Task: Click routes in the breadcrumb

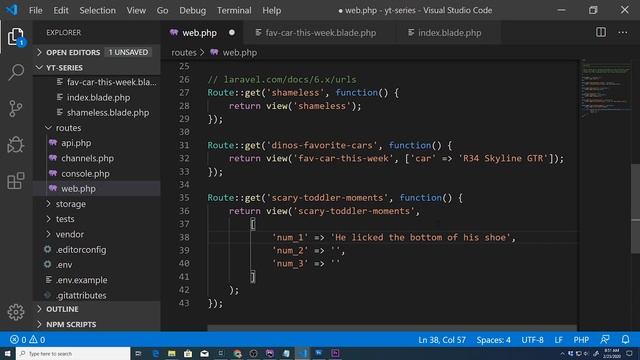Action: [x=184, y=52]
